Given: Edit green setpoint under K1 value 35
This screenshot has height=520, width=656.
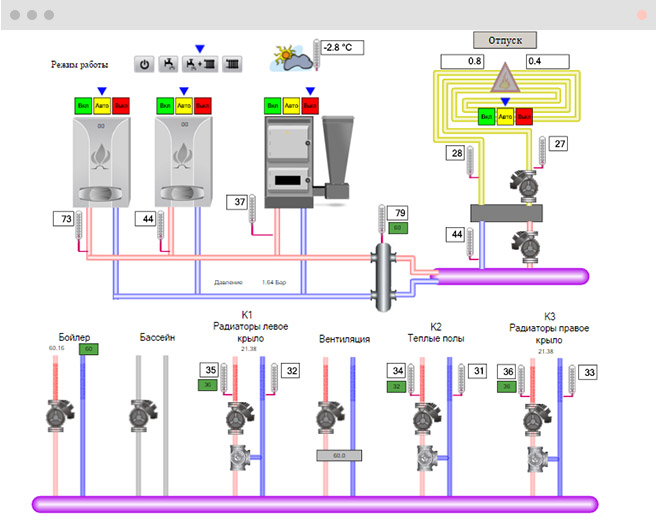Looking at the screenshot, I should (x=208, y=385).
